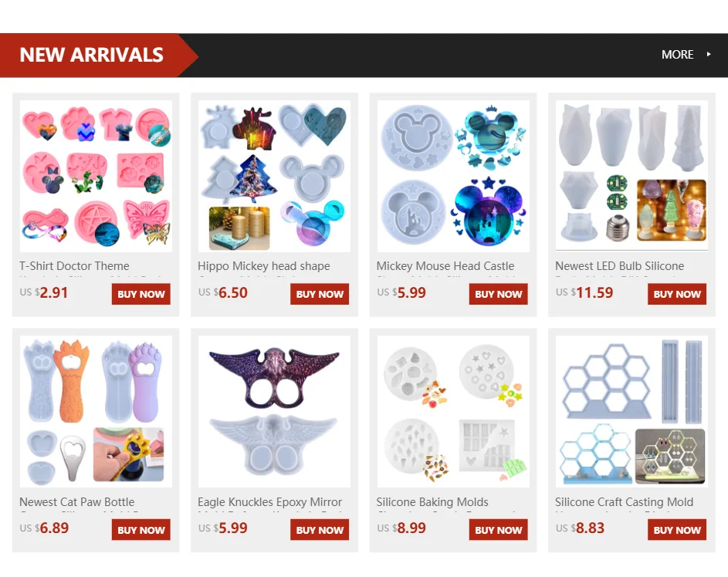
Task: Open Hippo Mickey head shape product image
Action: pyautogui.click(x=274, y=176)
